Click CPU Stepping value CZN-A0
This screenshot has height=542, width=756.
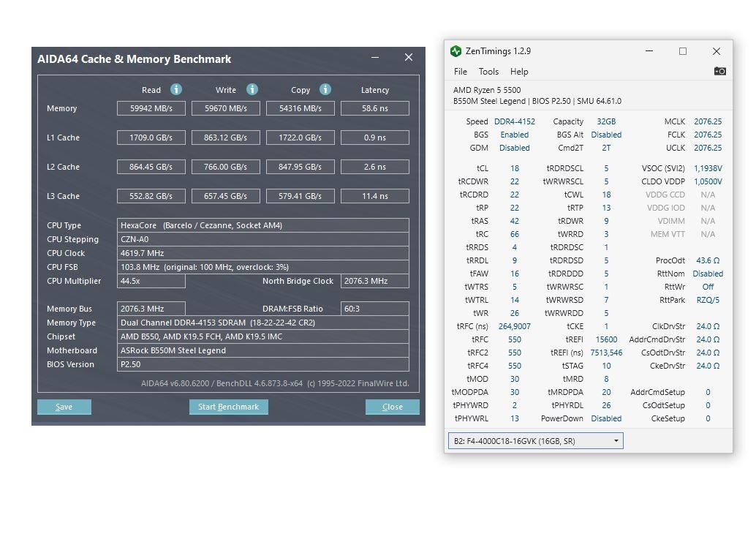[x=263, y=239]
